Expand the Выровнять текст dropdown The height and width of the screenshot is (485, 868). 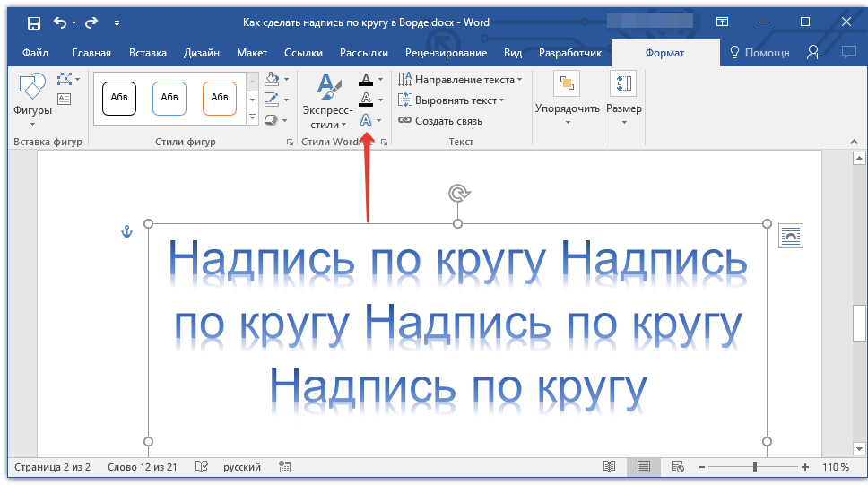[459, 100]
